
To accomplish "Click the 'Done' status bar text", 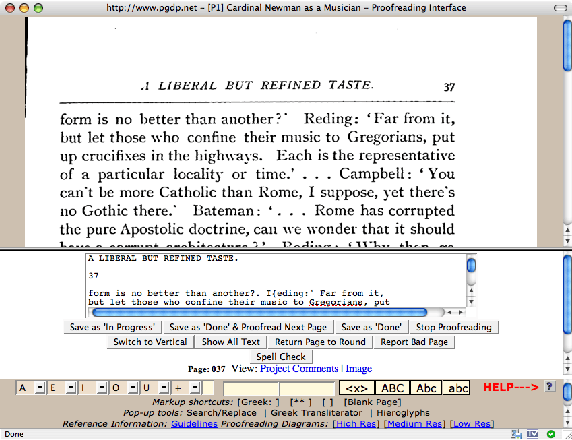I will click(x=14, y=434).
